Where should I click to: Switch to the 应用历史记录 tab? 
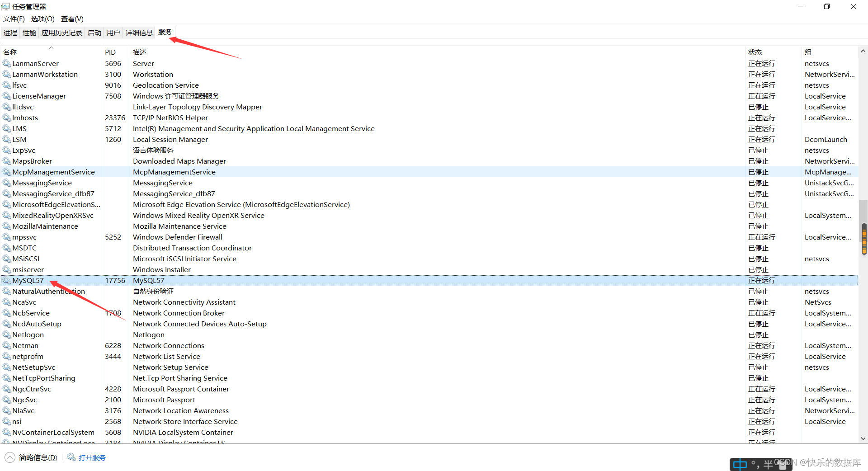(62, 33)
